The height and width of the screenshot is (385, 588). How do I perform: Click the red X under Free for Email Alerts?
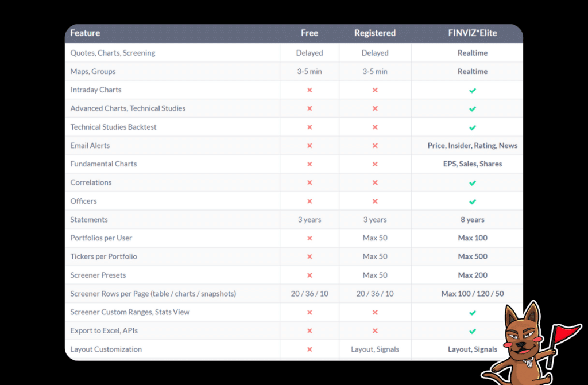[310, 145]
